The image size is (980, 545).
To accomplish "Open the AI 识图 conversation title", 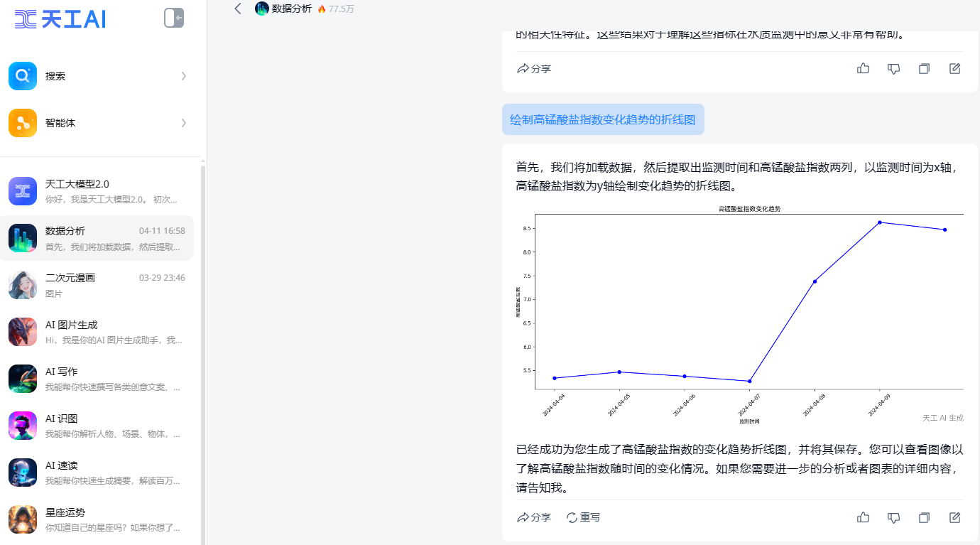I will tap(62, 419).
